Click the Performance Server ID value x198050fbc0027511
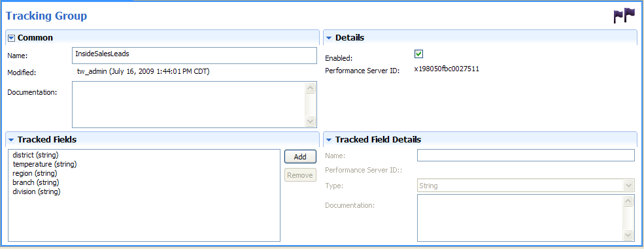Viewport: 644px width, 249px height. (447, 69)
